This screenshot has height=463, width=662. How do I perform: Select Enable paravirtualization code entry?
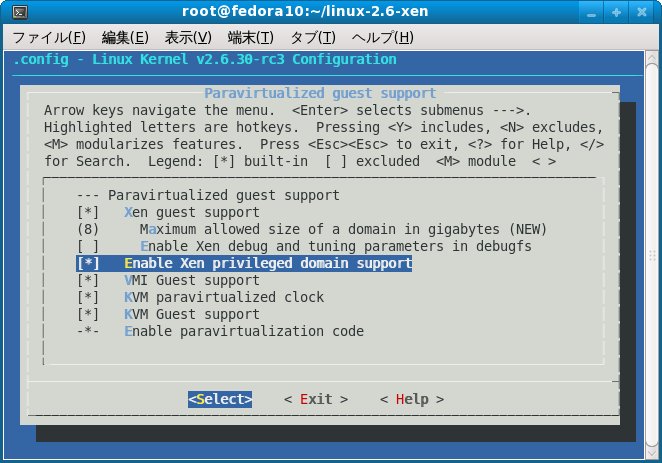click(x=220, y=331)
